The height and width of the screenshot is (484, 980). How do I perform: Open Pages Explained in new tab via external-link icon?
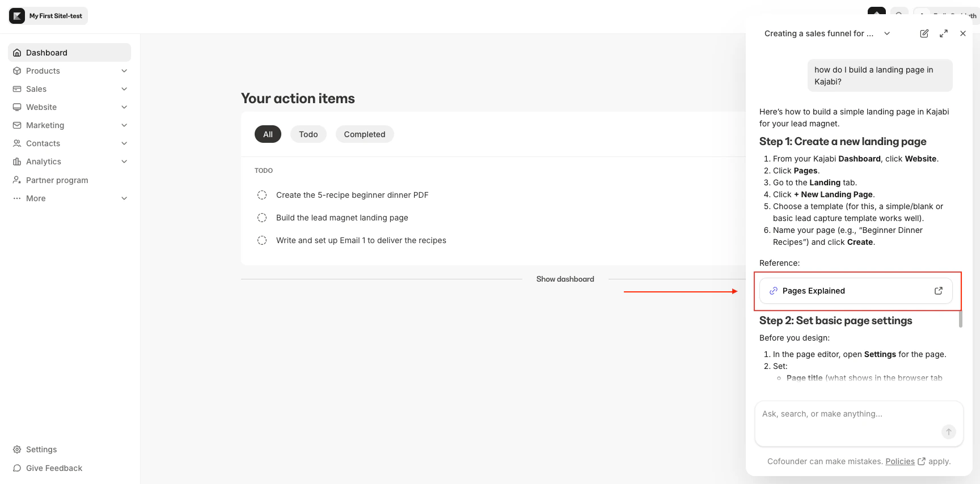point(939,291)
